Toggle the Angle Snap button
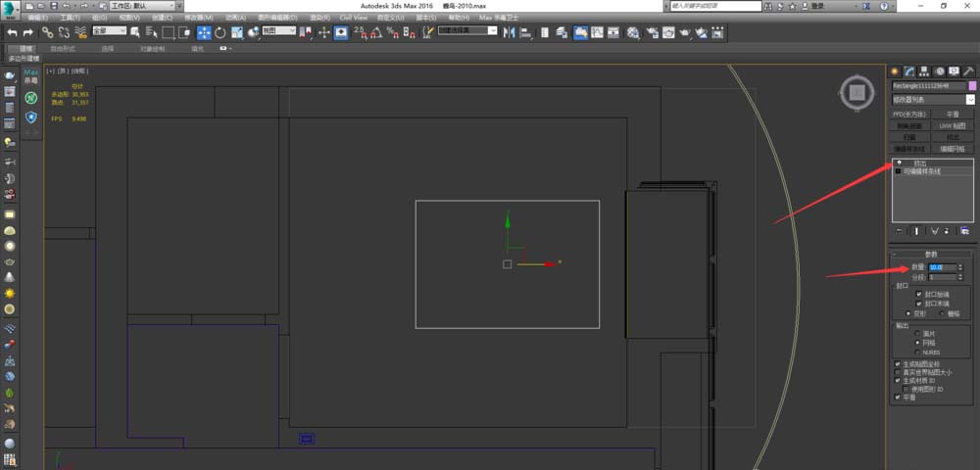980x470 pixels. (x=376, y=32)
